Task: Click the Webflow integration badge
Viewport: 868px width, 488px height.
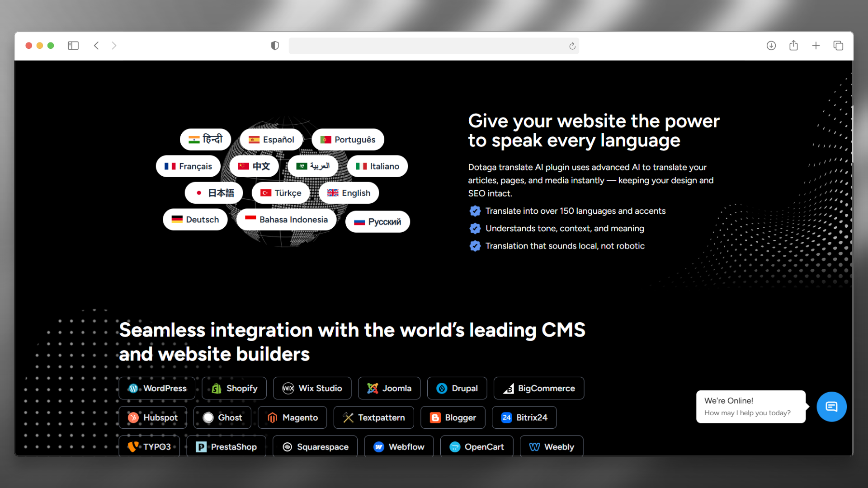Action: pos(399,446)
